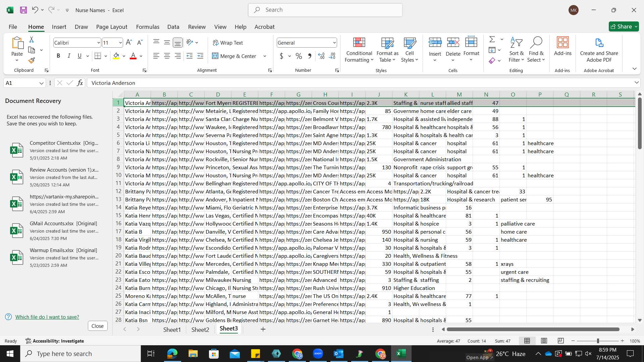Image resolution: width=644 pixels, height=362 pixels.
Task: Apply the red Font Color swatch
Action: coord(133,56)
